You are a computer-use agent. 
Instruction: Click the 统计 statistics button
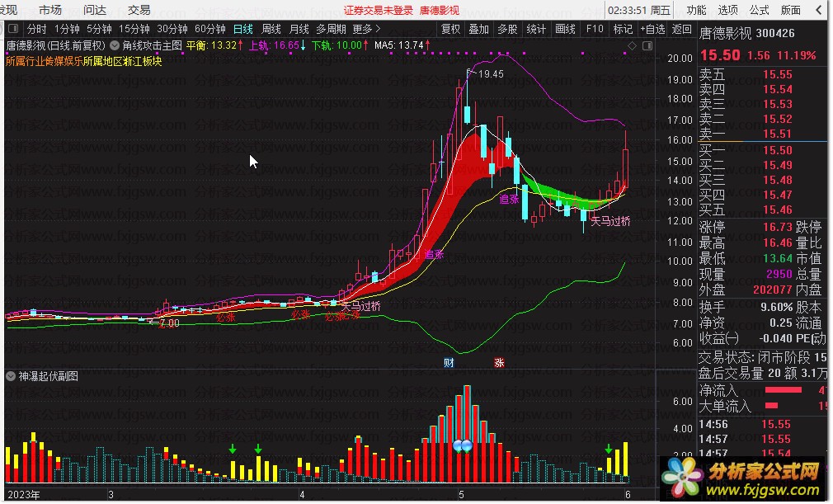pyautogui.click(x=536, y=29)
